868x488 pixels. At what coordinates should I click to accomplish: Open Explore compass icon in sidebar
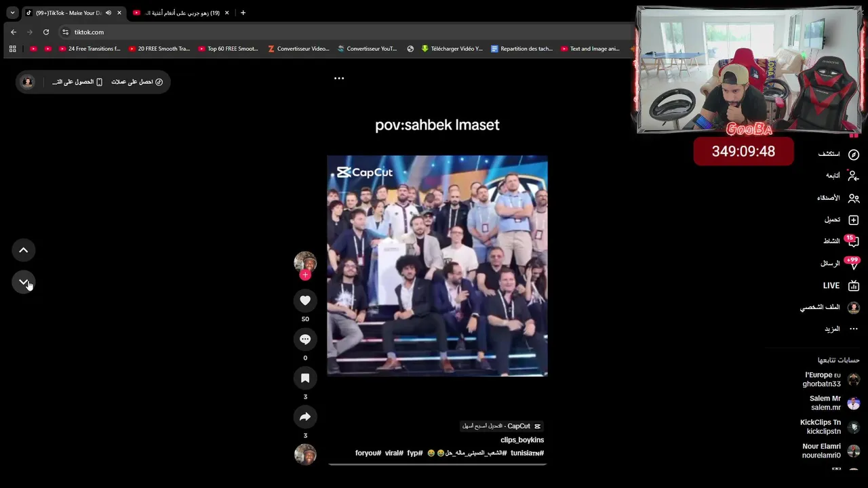(854, 155)
